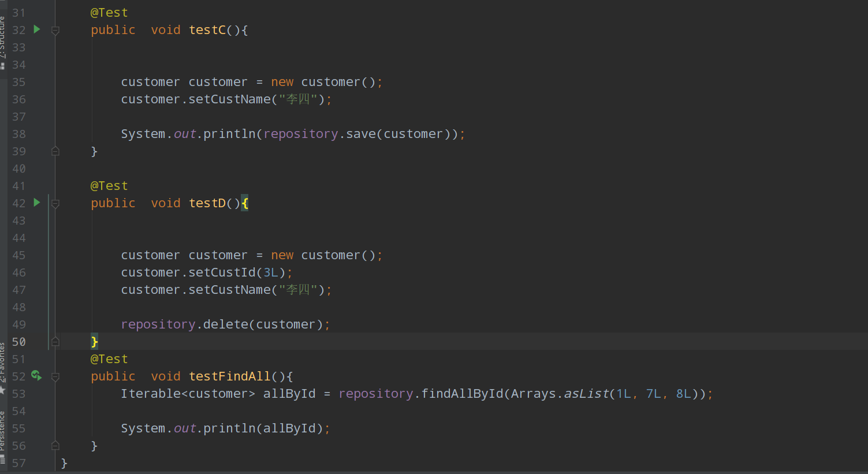868x474 pixels.
Task: Collapse the testC method at line 32
Action: coord(55,30)
